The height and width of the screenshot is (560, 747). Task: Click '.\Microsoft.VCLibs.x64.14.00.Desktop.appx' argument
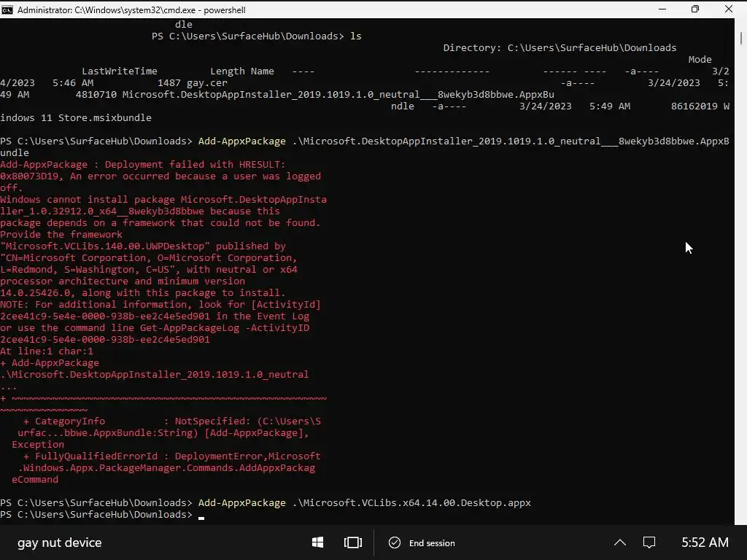411,503
